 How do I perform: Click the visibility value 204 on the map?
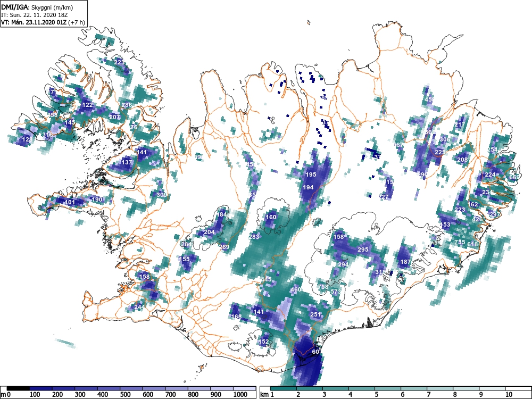[209, 232]
